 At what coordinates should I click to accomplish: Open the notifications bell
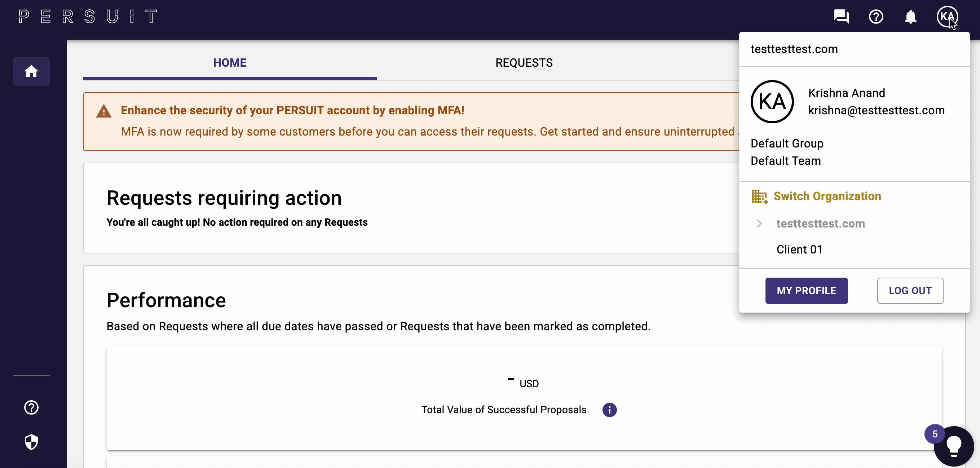click(x=910, y=16)
